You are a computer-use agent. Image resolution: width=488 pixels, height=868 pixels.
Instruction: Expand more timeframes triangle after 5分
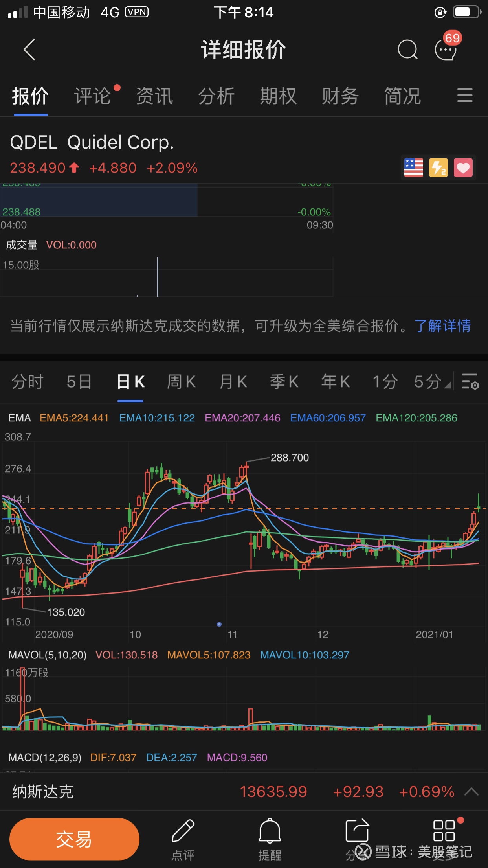[x=448, y=385]
